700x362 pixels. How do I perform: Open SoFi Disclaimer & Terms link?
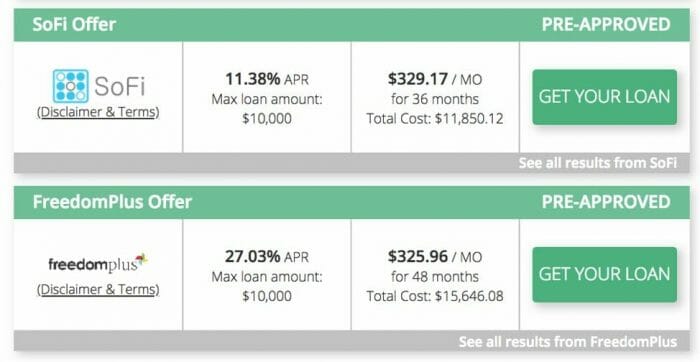click(x=98, y=112)
